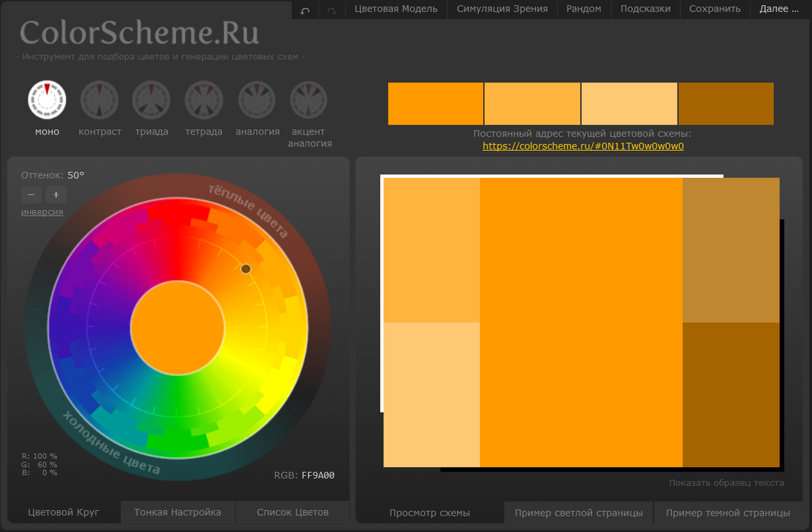
Task: Click the hue marker dot on the wheel
Action: (246, 269)
